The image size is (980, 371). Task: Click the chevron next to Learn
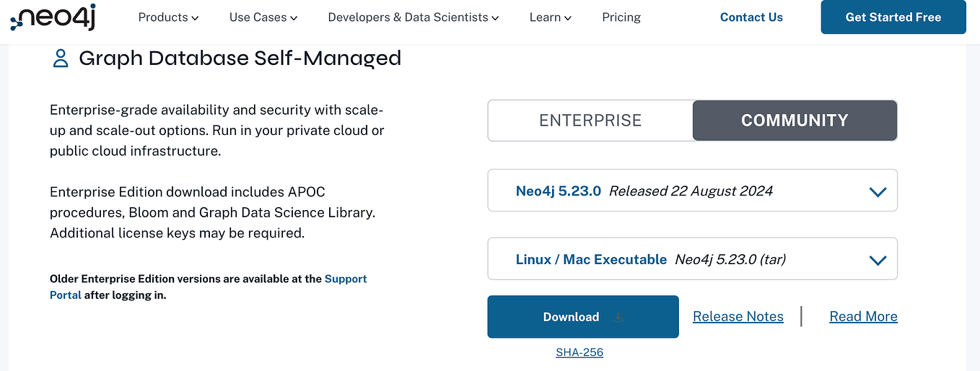click(568, 18)
